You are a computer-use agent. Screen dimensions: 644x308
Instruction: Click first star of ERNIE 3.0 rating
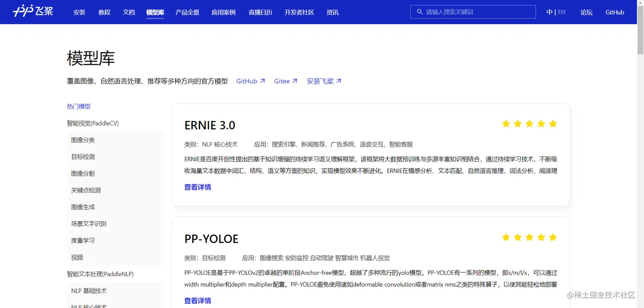tap(506, 124)
